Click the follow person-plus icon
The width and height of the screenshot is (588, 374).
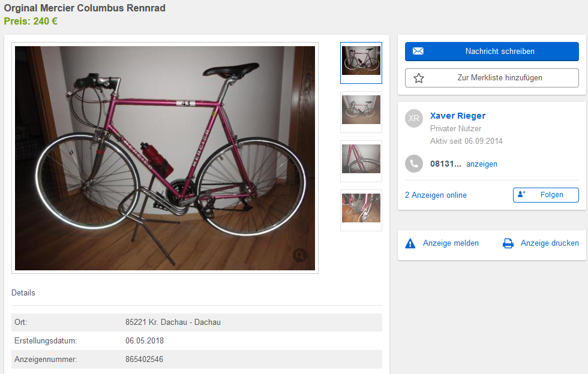(521, 195)
